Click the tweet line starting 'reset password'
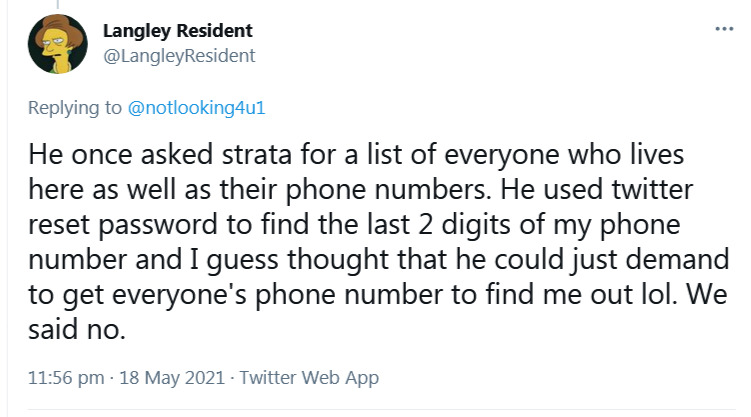Screen dimensions: 751x417 point(354,225)
